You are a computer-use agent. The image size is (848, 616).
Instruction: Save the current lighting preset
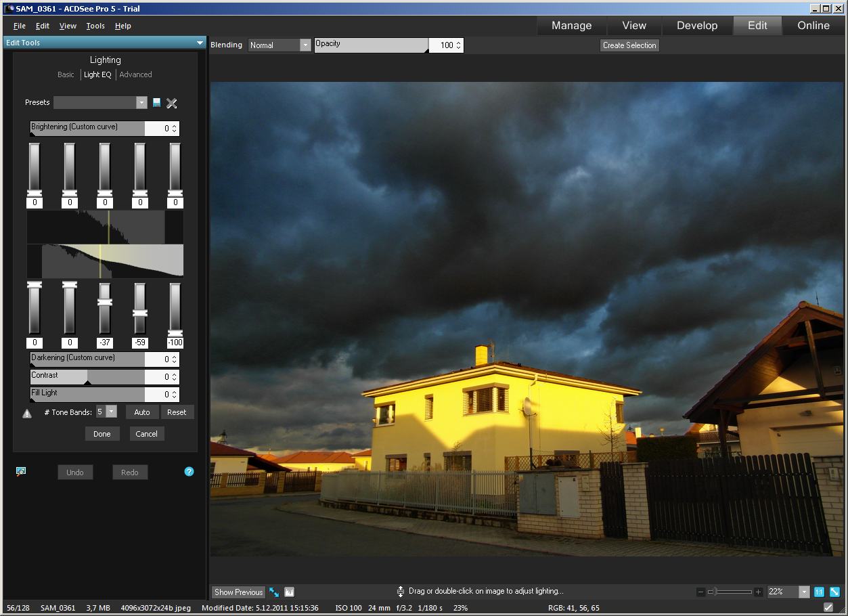(x=157, y=103)
